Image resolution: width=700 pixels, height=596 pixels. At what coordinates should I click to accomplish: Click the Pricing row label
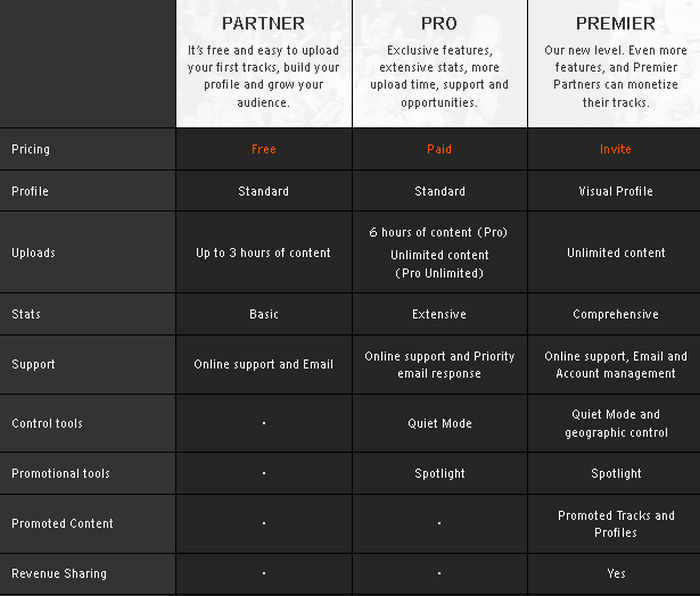tap(30, 149)
